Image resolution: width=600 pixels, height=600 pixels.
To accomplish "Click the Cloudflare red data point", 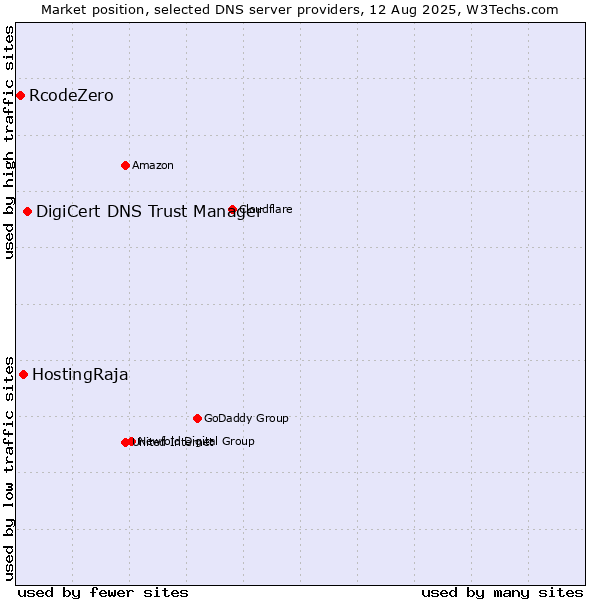I will [232, 209].
